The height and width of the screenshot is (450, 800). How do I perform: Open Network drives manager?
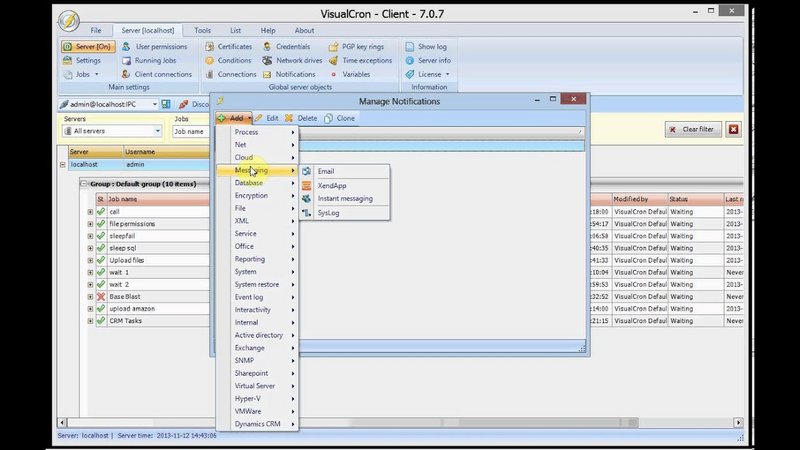coord(292,60)
